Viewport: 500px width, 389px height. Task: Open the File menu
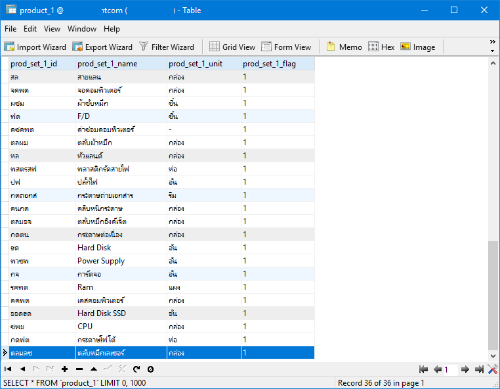[10, 29]
